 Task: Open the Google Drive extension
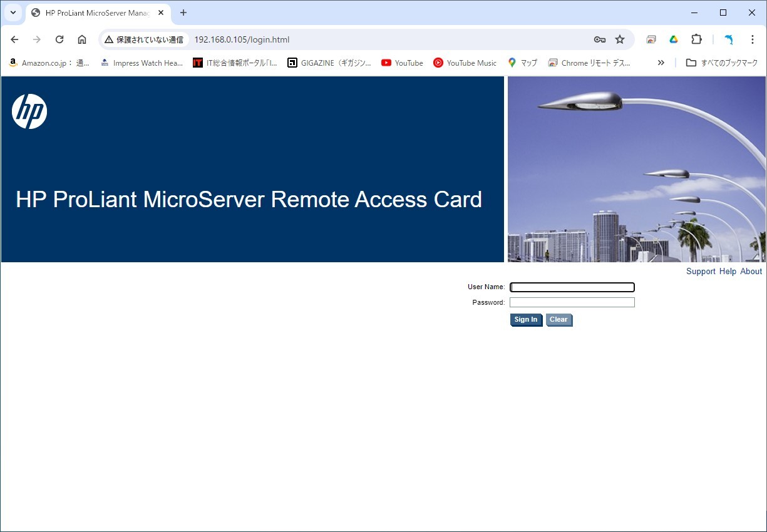tap(674, 39)
